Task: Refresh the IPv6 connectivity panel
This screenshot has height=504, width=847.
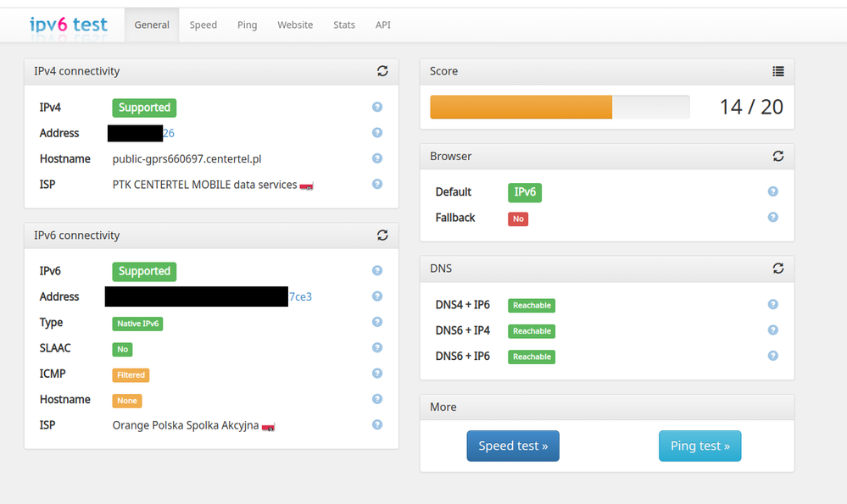Action: pyautogui.click(x=382, y=235)
